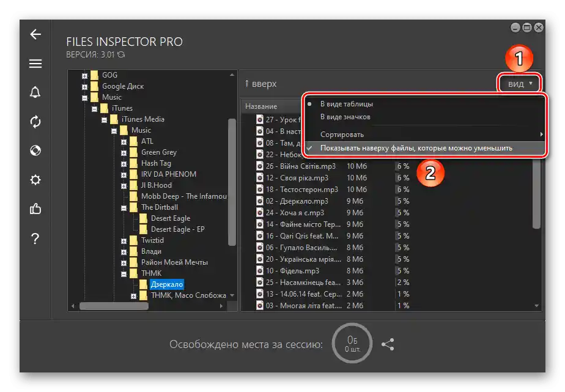Click tree scroll-right arrow

coord(221,306)
